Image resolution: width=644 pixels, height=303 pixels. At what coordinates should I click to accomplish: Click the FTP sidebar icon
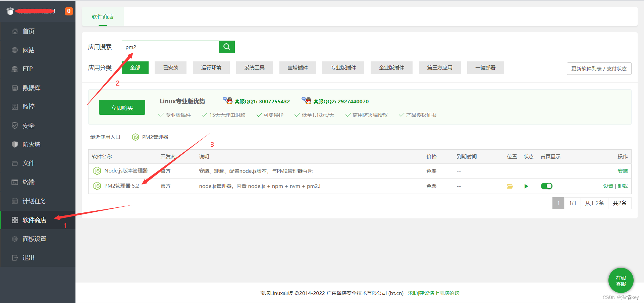point(15,69)
